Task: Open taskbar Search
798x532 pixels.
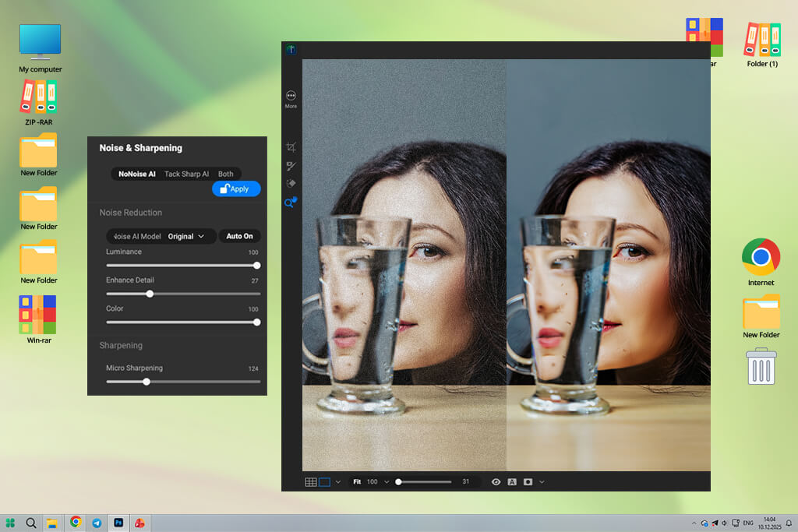Action: click(x=31, y=523)
